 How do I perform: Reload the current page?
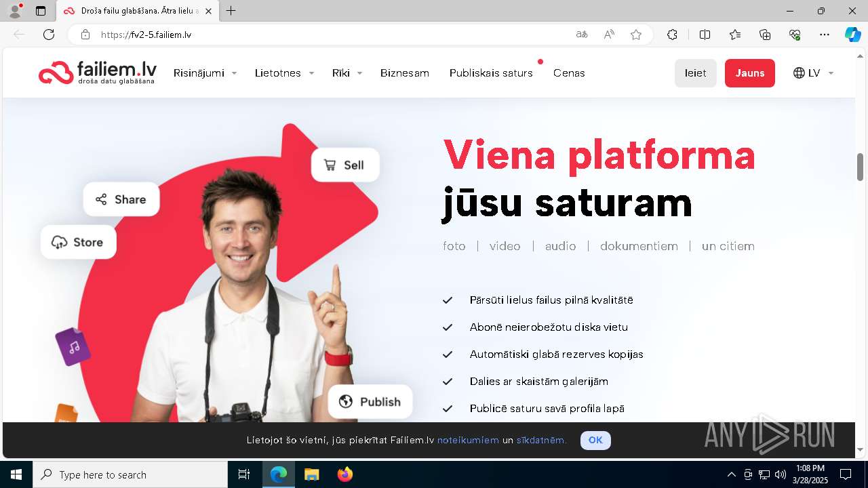point(49,35)
